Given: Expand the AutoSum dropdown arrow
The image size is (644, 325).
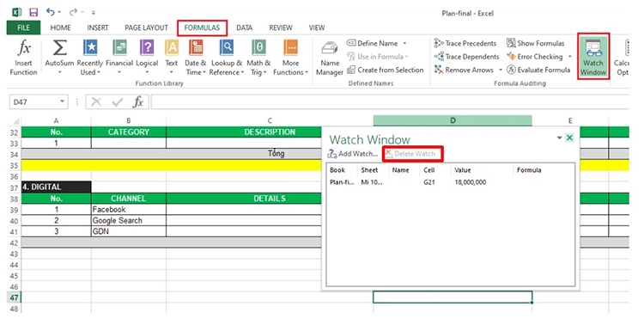Looking at the screenshot, I should pos(59,72).
